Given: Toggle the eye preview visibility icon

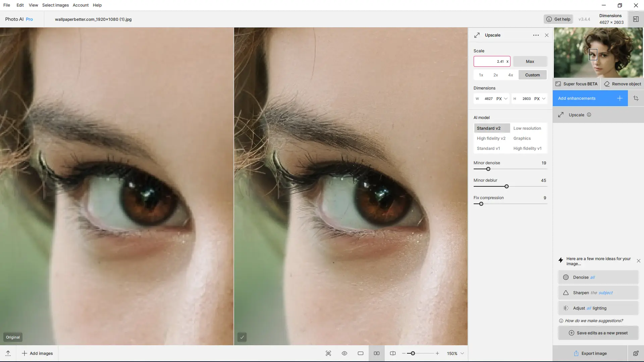Looking at the screenshot, I should click(344, 353).
